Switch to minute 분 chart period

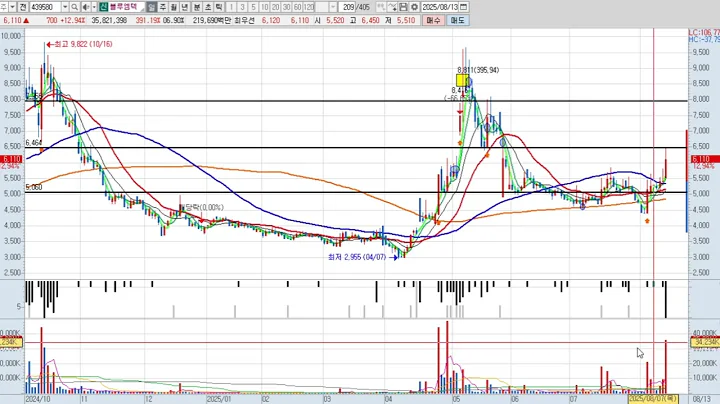197,7
